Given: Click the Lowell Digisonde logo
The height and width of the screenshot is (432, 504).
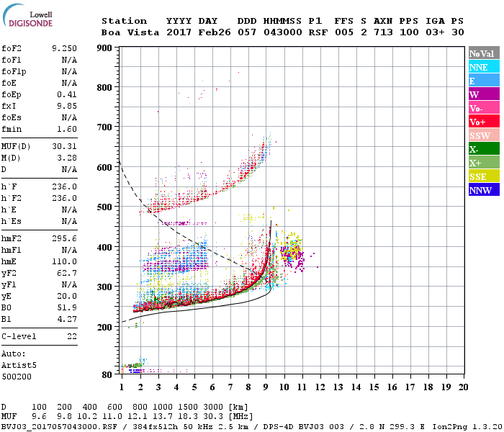Looking at the screenshot, I should 27,15.
